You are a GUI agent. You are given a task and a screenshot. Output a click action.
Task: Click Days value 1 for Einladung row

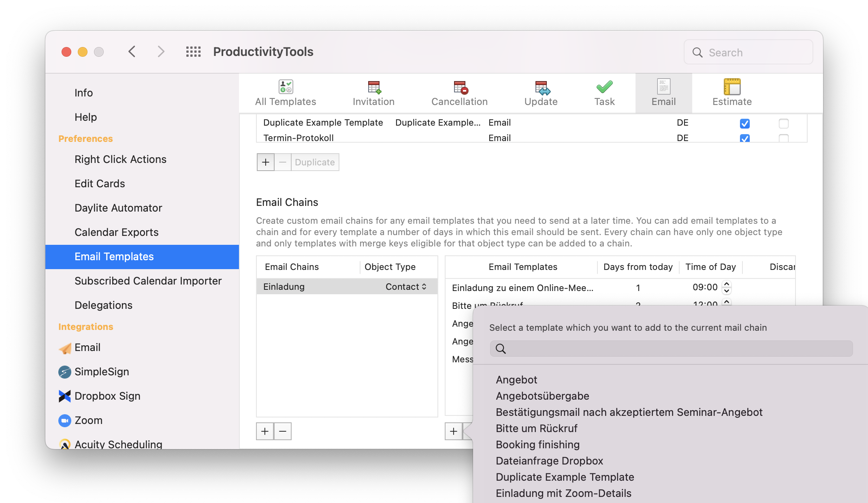pos(638,288)
